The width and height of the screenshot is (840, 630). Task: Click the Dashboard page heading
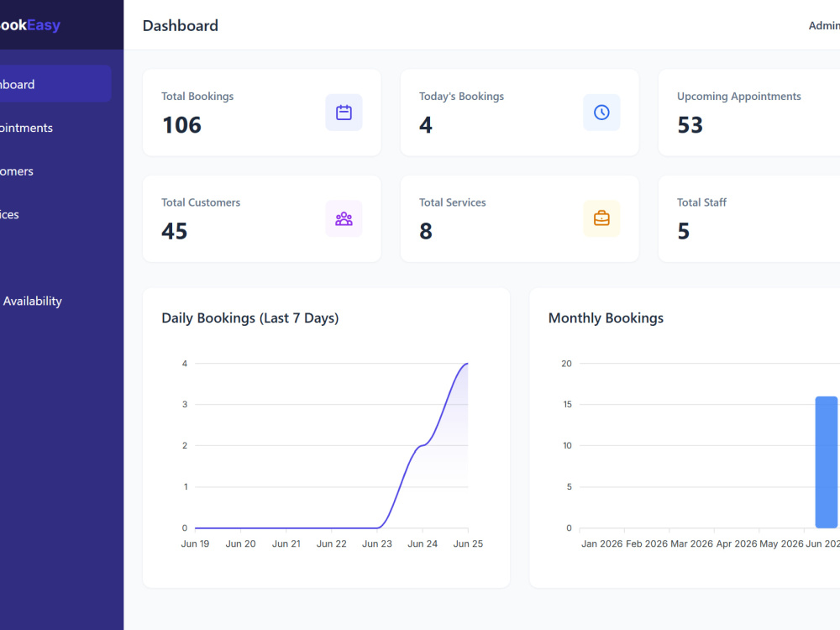coord(180,26)
